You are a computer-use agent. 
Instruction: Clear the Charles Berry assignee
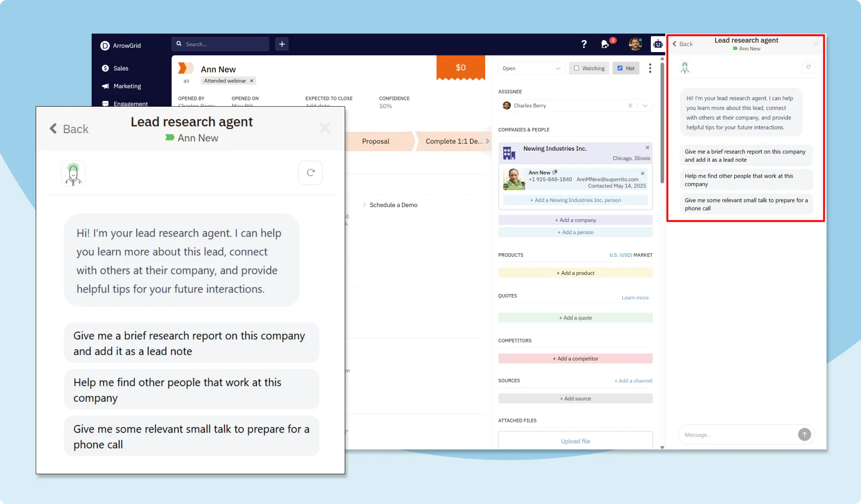coord(630,105)
